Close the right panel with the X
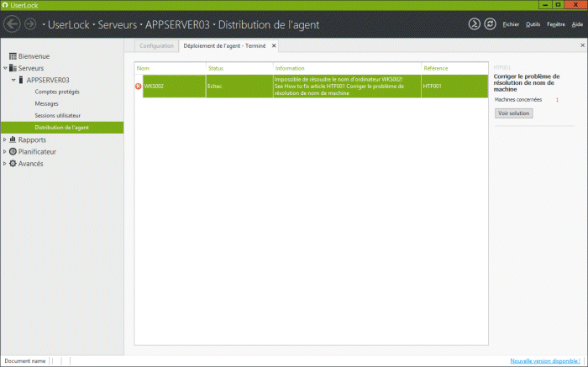This screenshot has height=367, width=588. [582, 45]
